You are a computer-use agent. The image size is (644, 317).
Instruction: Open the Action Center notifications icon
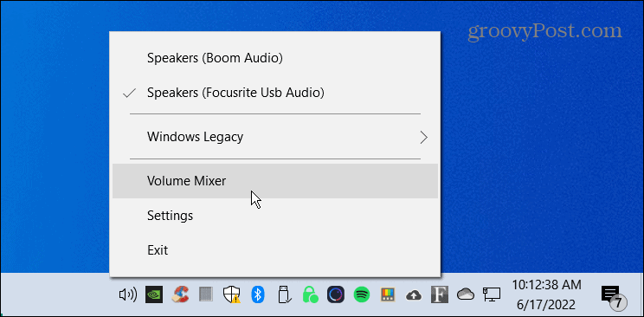(x=614, y=298)
